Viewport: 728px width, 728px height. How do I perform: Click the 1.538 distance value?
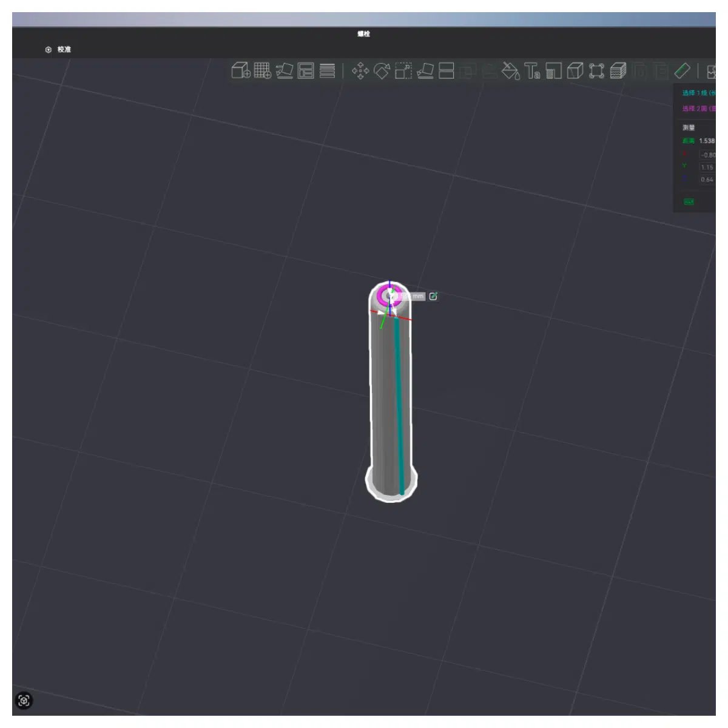(x=707, y=141)
